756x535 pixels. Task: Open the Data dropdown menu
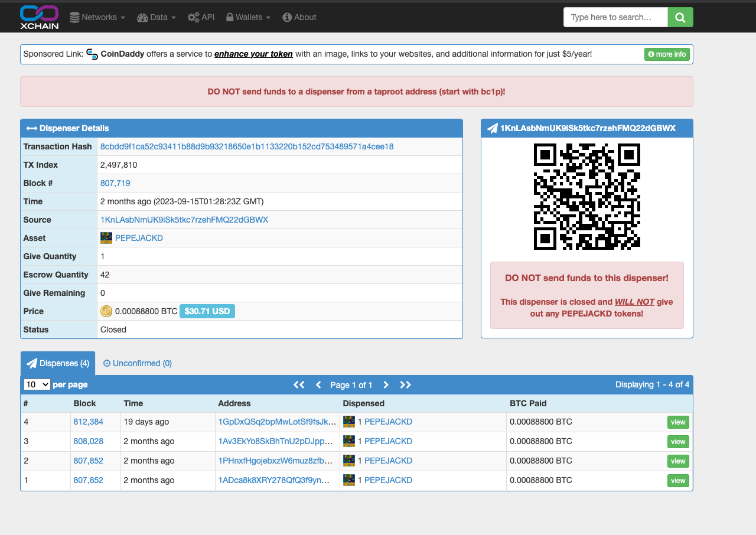click(x=157, y=17)
